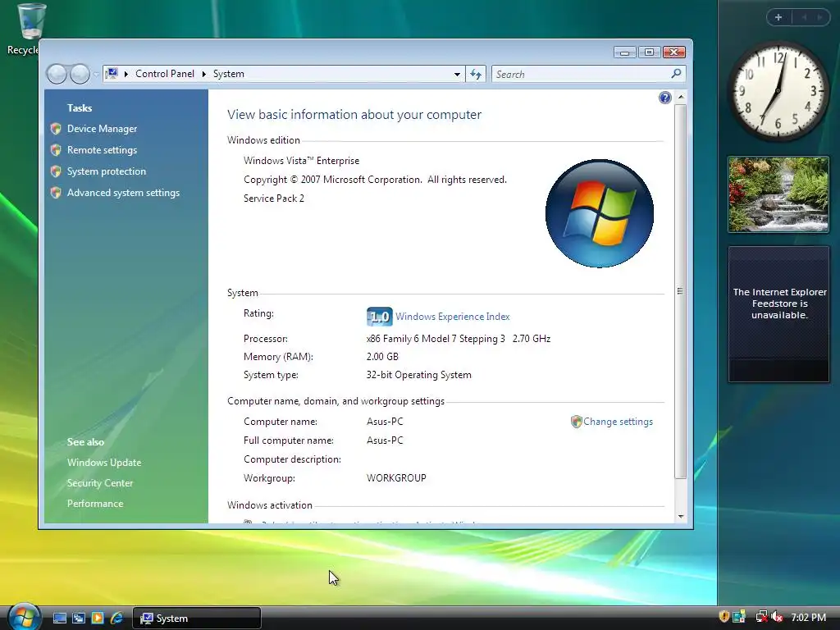Click the System protection shield icon
The height and width of the screenshot is (630, 840).
[56, 171]
